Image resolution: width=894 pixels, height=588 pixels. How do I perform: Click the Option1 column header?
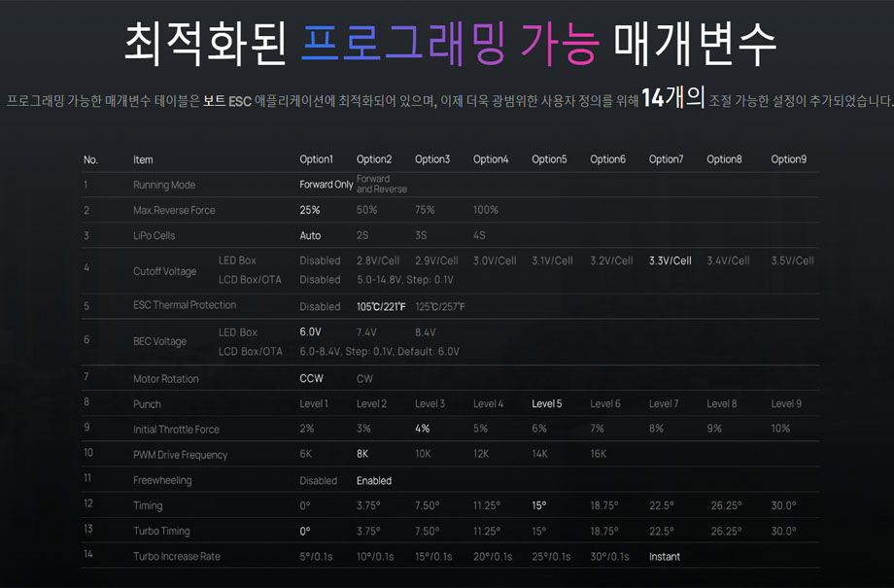pos(316,159)
